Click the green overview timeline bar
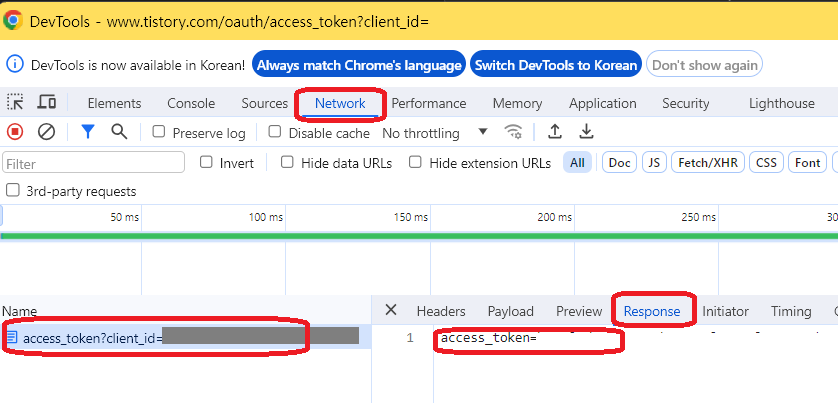Viewport: 838px width, 403px height. [x=419, y=236]
